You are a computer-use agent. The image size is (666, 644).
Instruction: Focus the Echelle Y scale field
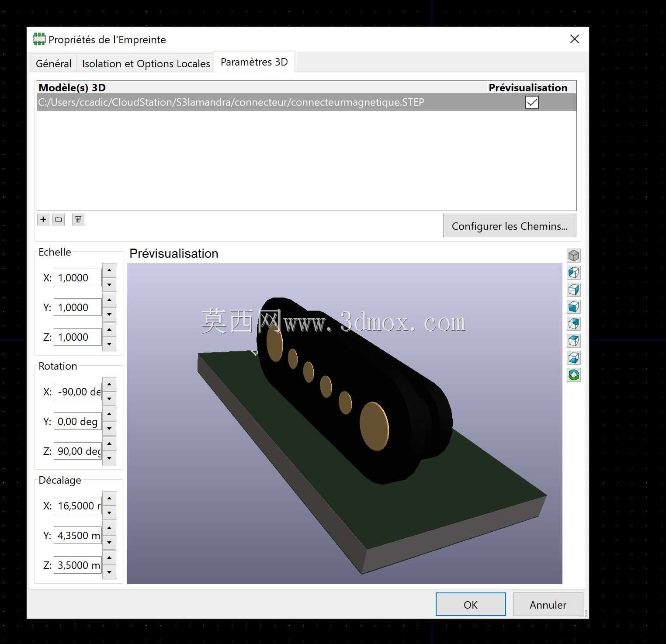pyautogui.click(x=78, y=307)
